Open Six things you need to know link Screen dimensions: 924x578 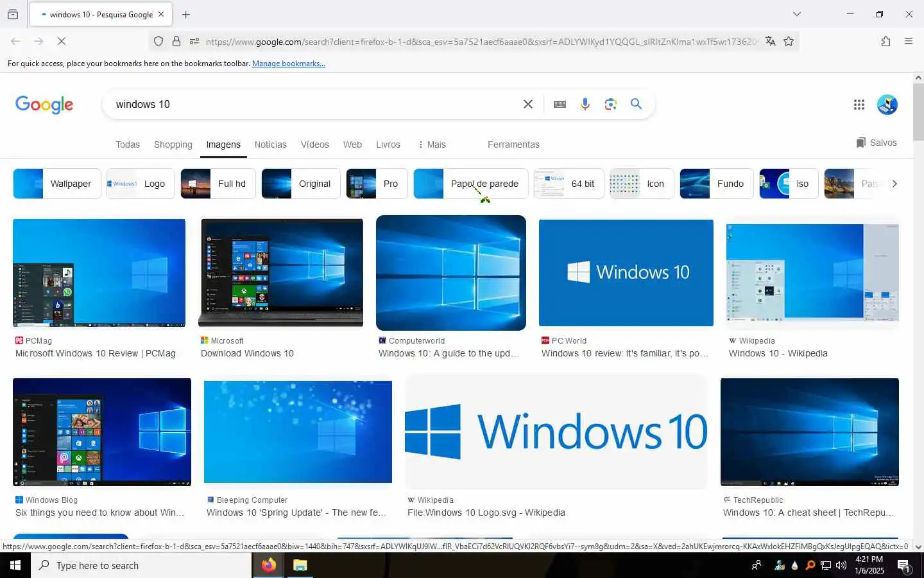99,512
